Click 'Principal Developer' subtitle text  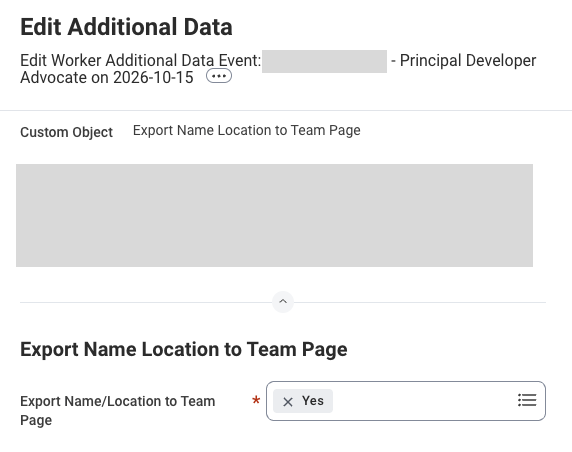pyautogui.click(x=468, y=61)
